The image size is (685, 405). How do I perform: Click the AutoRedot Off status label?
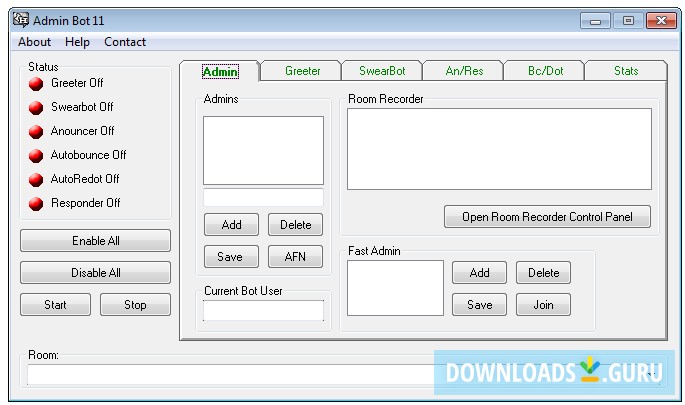(85, 179)
